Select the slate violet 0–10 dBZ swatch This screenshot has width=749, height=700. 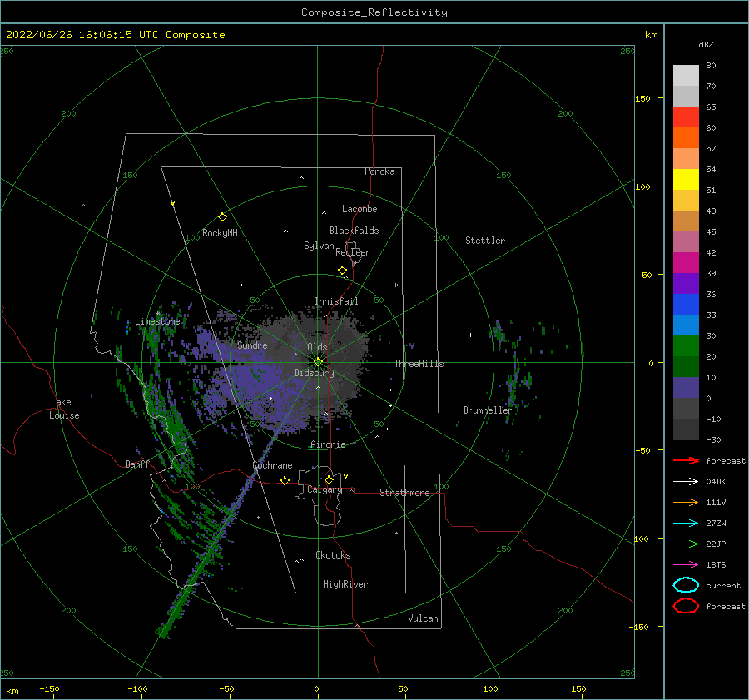tap(686, 388)
